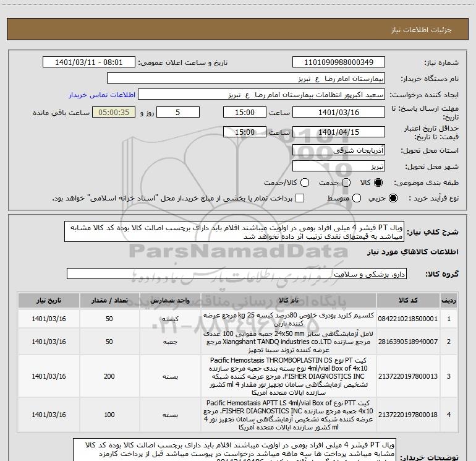Click product code 2816390518940007
Viewport: 476px width, 461px height.
click(x=408, y=342)
